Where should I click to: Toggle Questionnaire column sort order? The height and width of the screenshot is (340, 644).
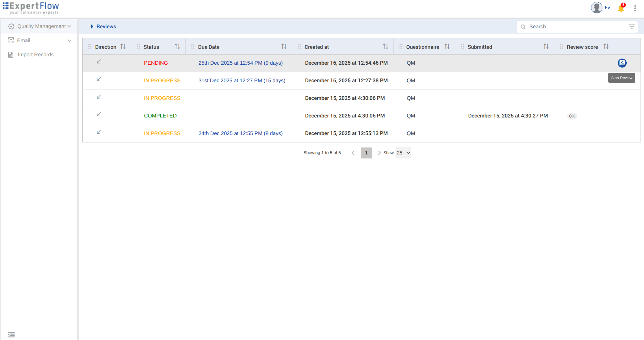tap(447, 46)
